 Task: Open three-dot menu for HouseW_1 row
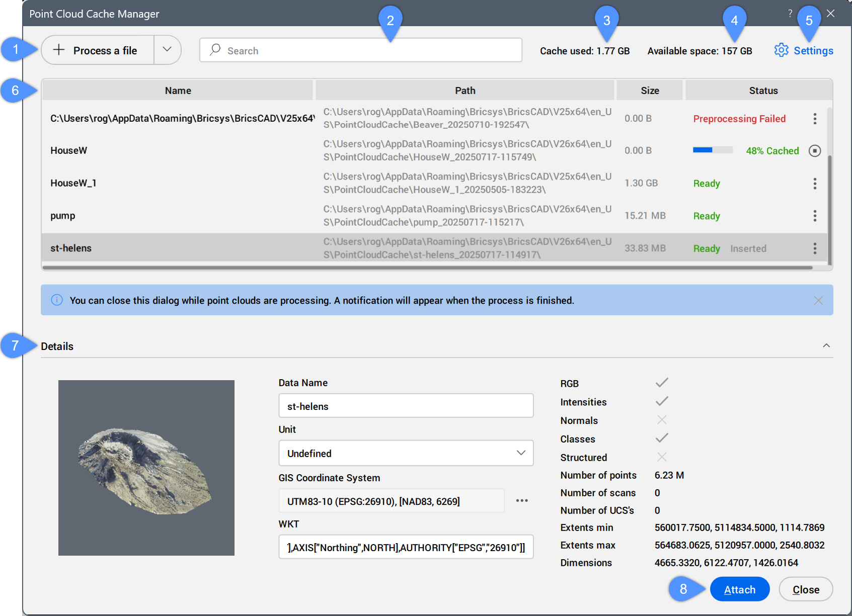(814, 184)
